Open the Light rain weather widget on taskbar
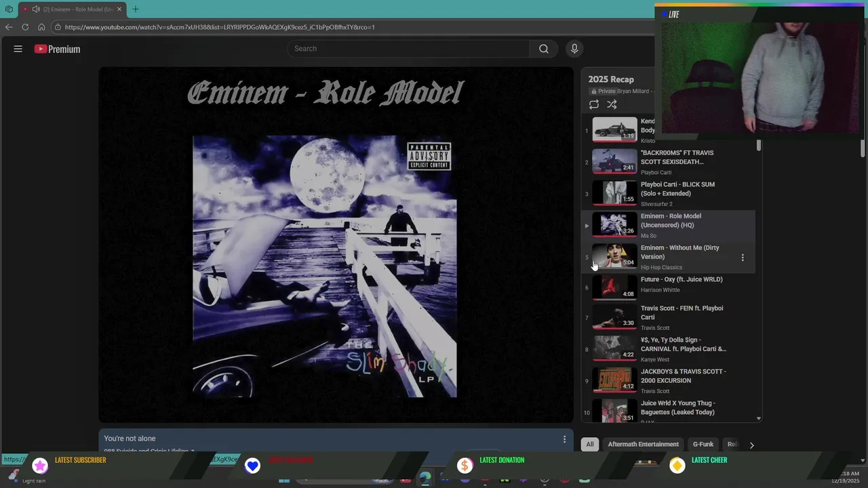The height and width of the screenshot is (488, 868). coord(27,476)
